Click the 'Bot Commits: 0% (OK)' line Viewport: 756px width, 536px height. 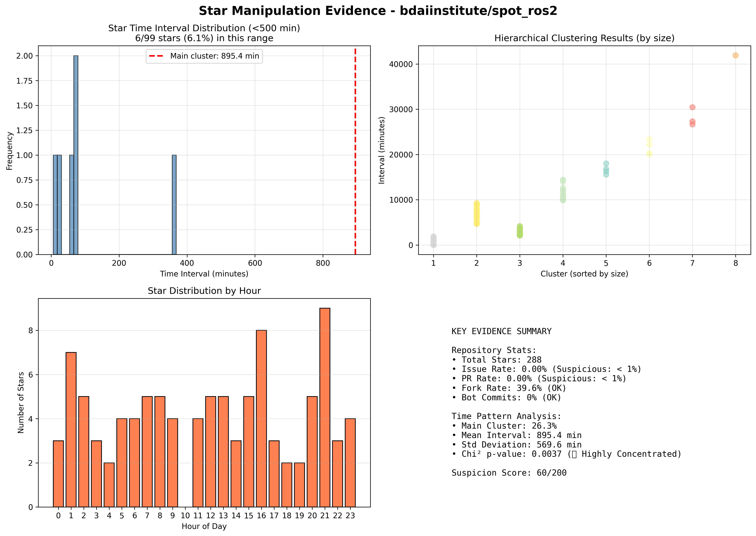506,397
